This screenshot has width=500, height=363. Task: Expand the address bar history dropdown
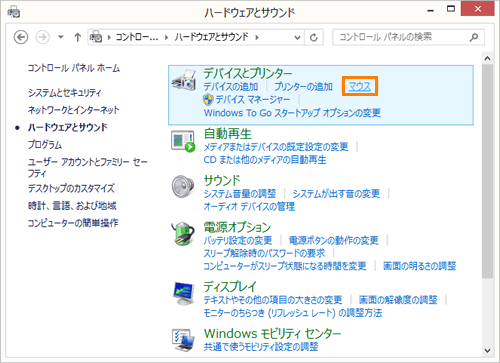[x=297, y=37]
